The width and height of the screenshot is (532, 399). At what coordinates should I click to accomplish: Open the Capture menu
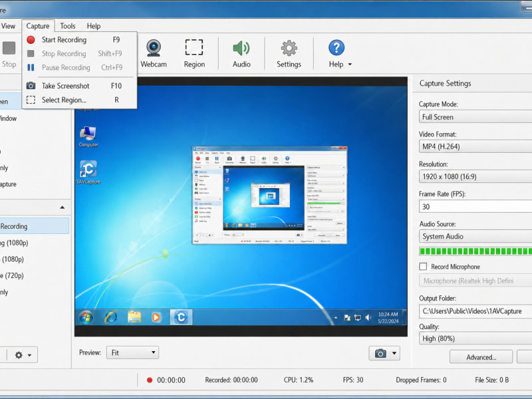(x=38, y=26)
